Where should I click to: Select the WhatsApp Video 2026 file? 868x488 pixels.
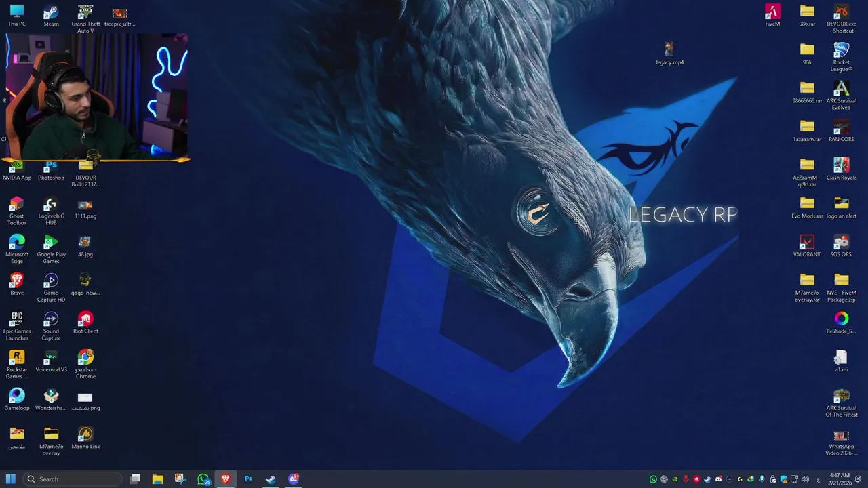pyautogui.click(x=842, y=442)
